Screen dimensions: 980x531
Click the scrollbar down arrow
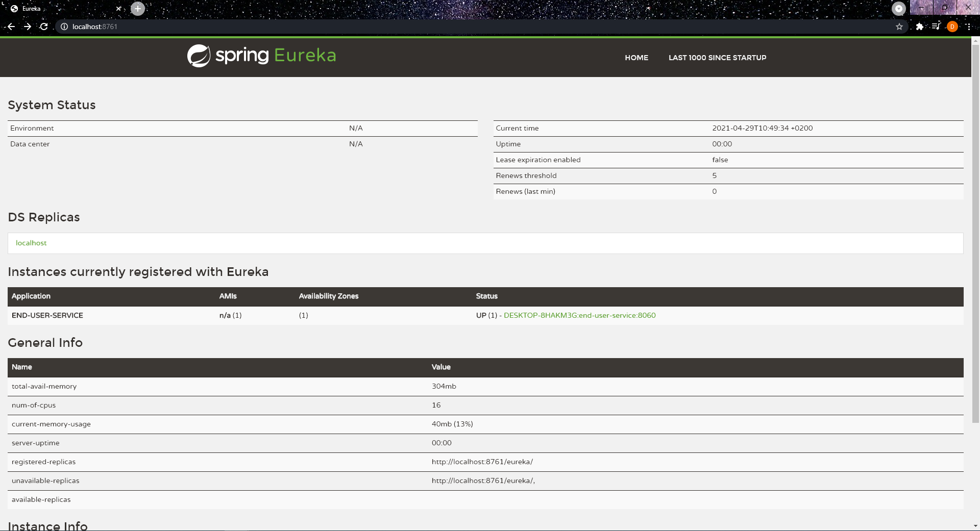click(975, 526)
